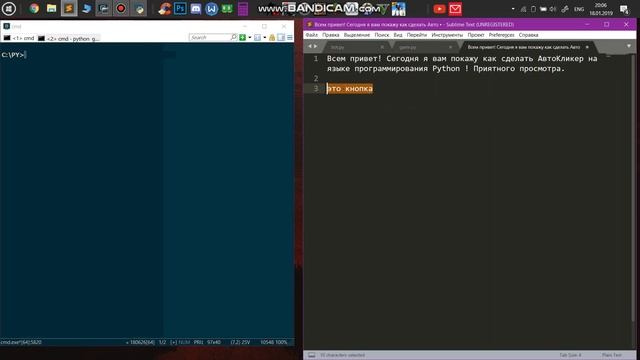
Task: Click the 100% zoom in ConEmu status bar
Action: pyautogui.click(x=280, y=342)
